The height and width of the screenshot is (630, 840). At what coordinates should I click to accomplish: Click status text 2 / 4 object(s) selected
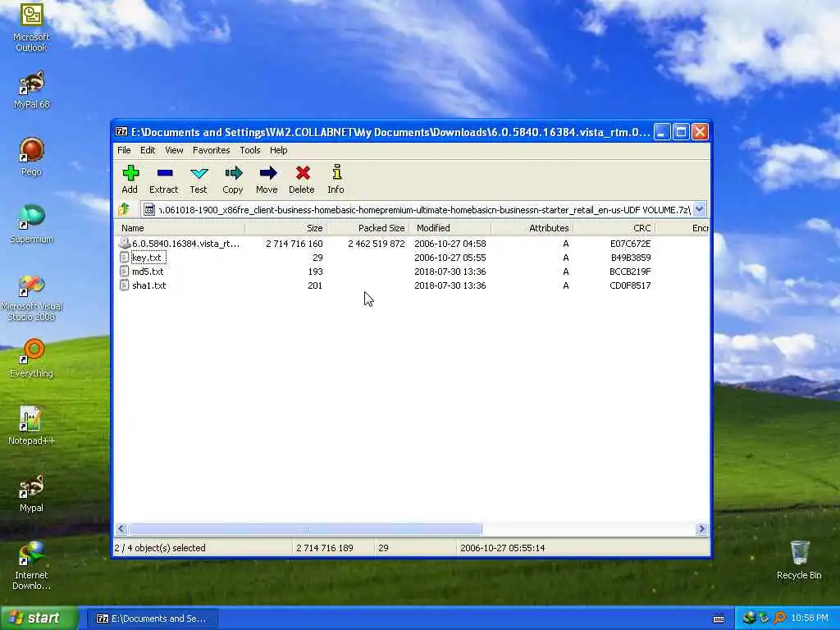(160, 548)
